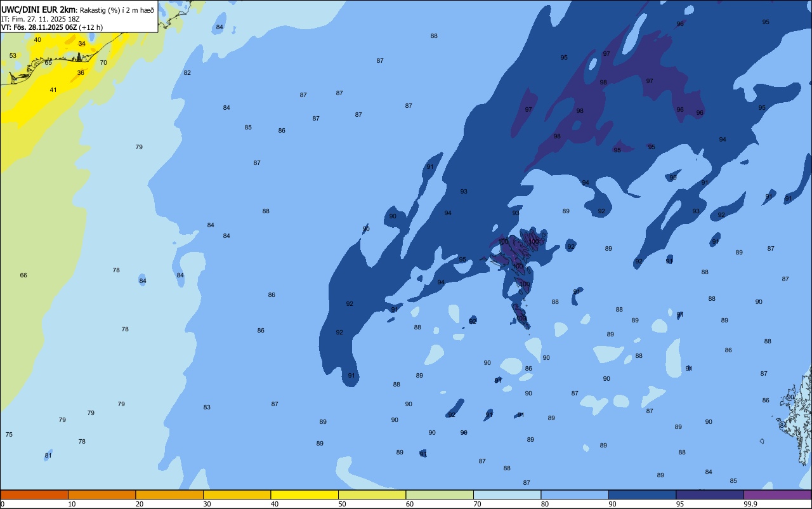The height and width of the screenshot is (509, 812).
Task: Select the 30–40 golden legend swatch
Action: 237,494
